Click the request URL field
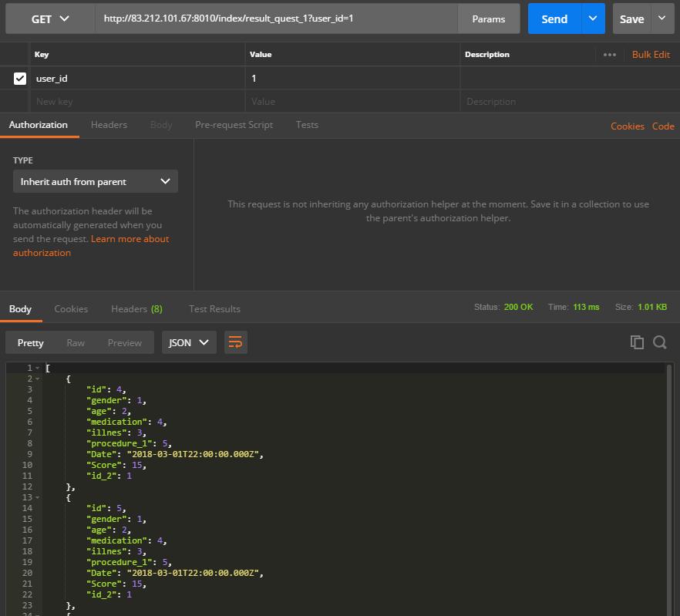The height and width of the screenshot is (616, 680). click(276, 19)
